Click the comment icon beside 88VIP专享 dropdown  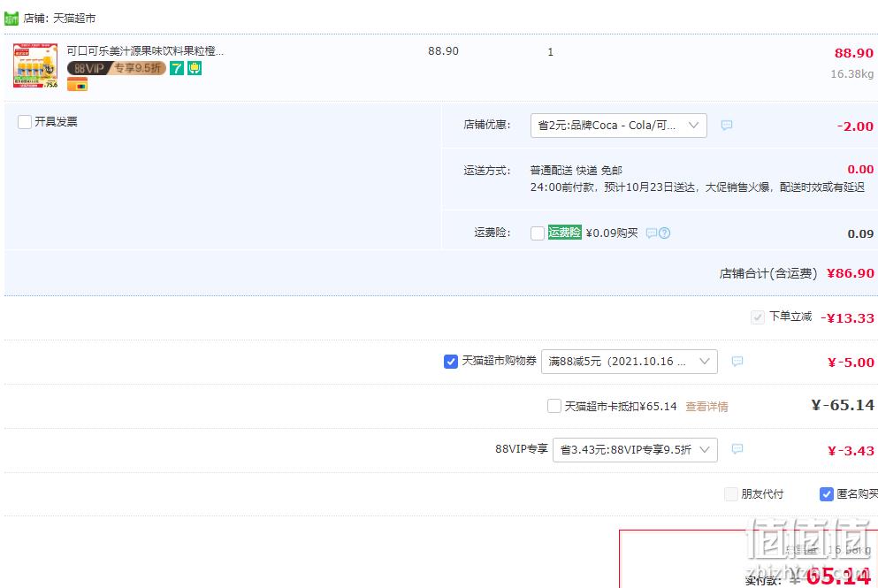[737, 449]
